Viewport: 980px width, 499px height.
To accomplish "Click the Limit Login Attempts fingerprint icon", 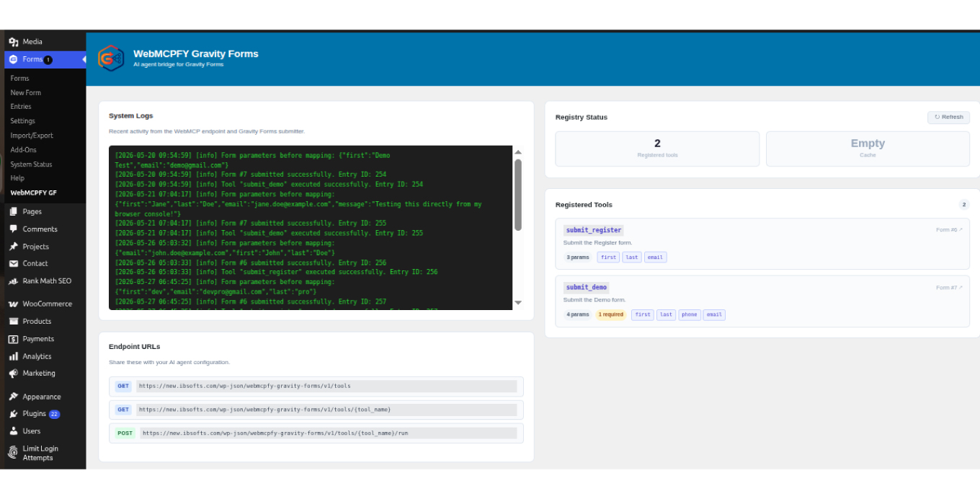I will [x=13, y=453].
